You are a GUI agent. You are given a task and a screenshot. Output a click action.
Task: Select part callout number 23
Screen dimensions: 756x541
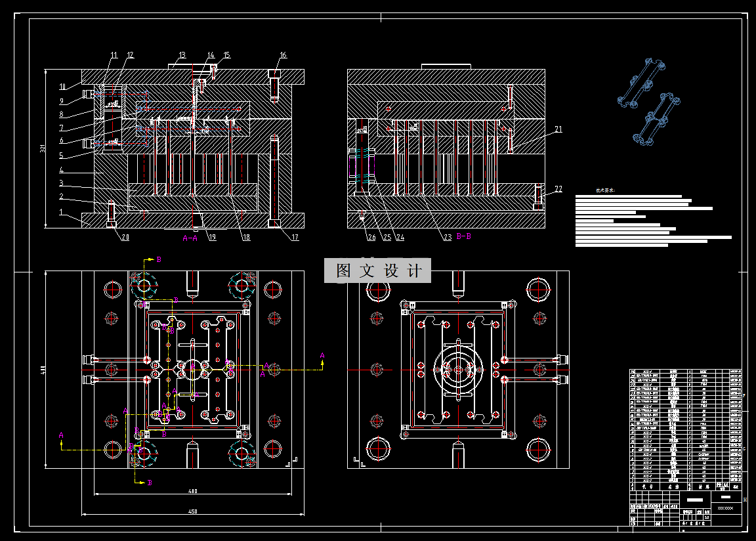pos(448,237)
